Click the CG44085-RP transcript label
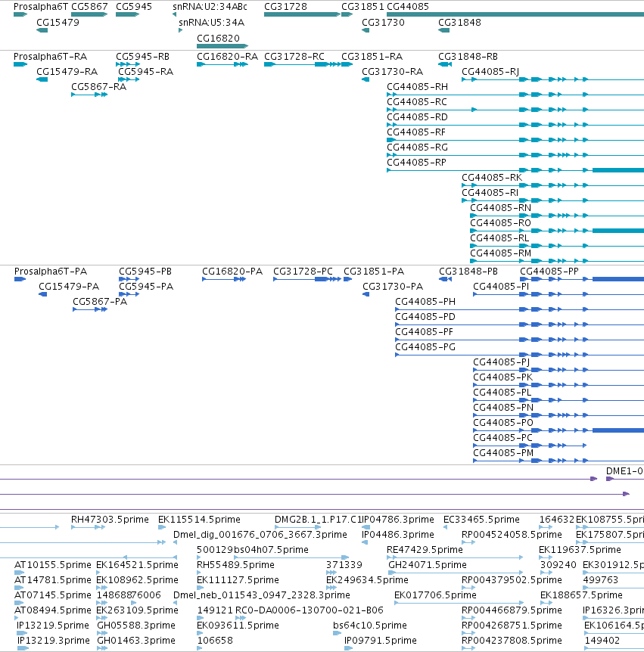This screenshot has height=652, width=644. 416,163
